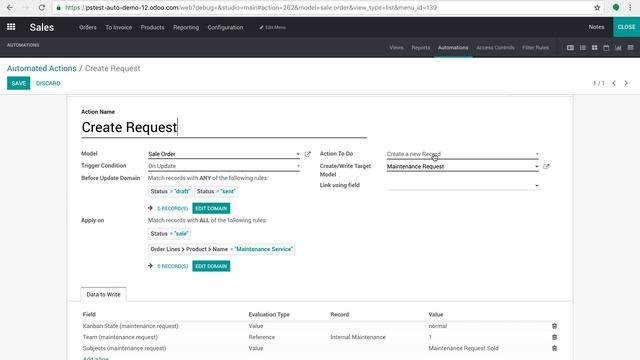Image resolution: width=640 pixels, height=360 pixels.
Task: Click the DISCARD button
Action: [48, 83]
